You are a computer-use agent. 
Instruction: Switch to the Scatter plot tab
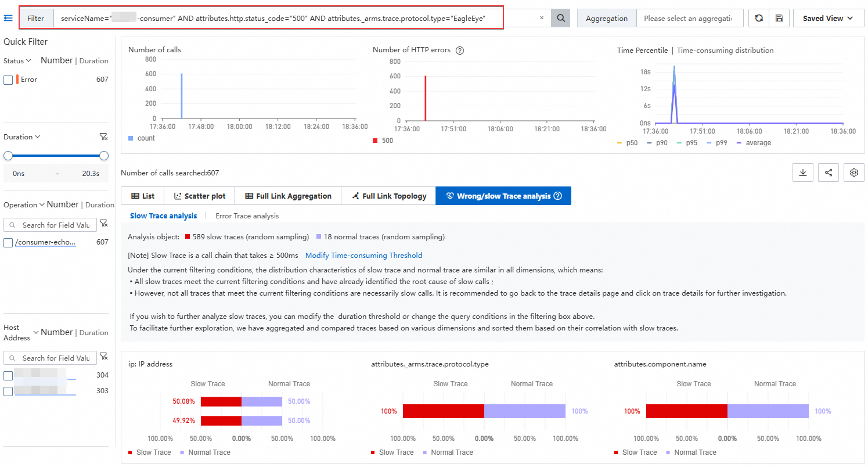coord(199,196)
